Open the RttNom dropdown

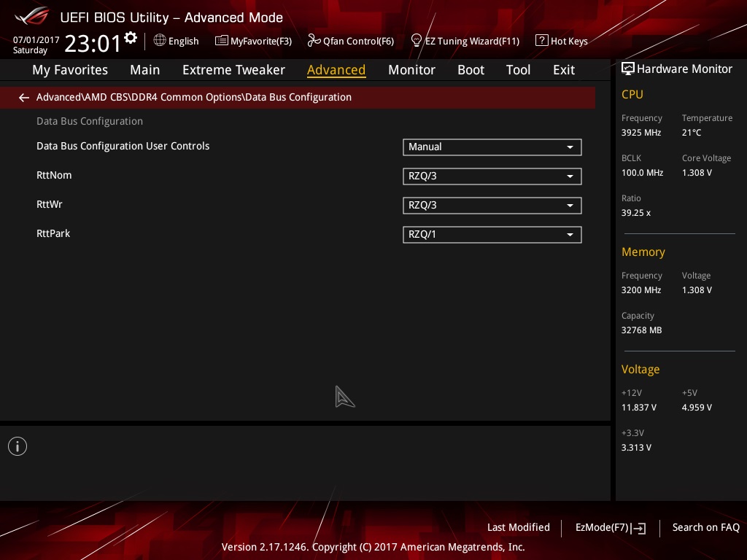[x=492, y=176]
